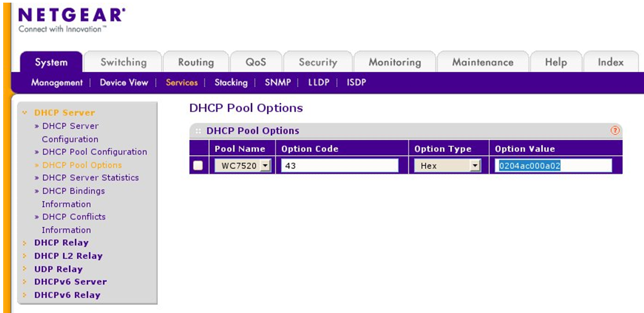The image size is (644, 313).
Task: Open the Device View submenu
Action: 124,83
